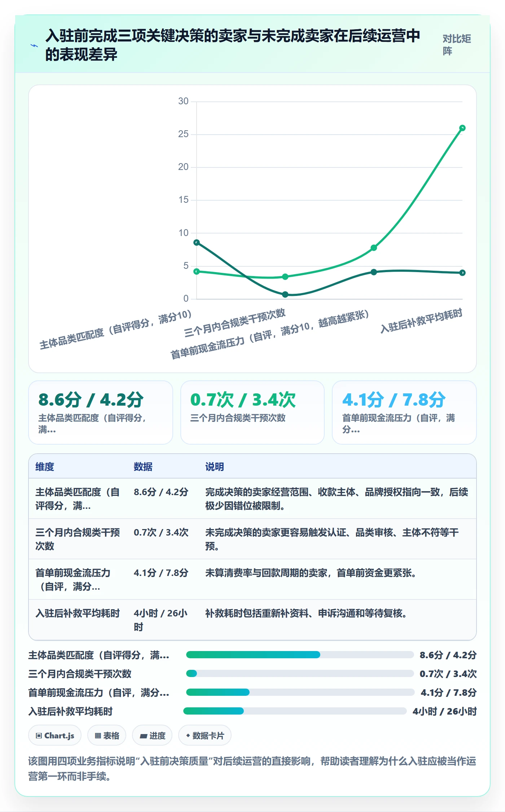Click the explanation 未算清费率与回款周期的卖家

[311, 573]
